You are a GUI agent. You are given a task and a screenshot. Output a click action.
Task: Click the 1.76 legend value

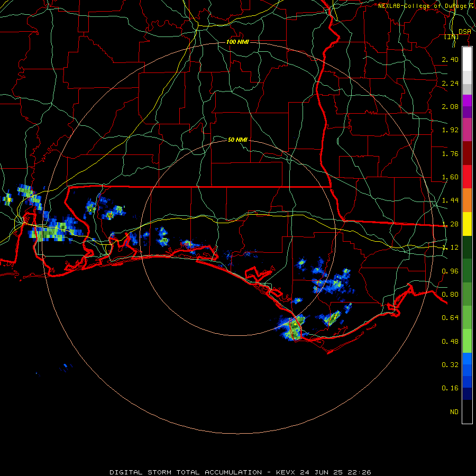(450, 153)
